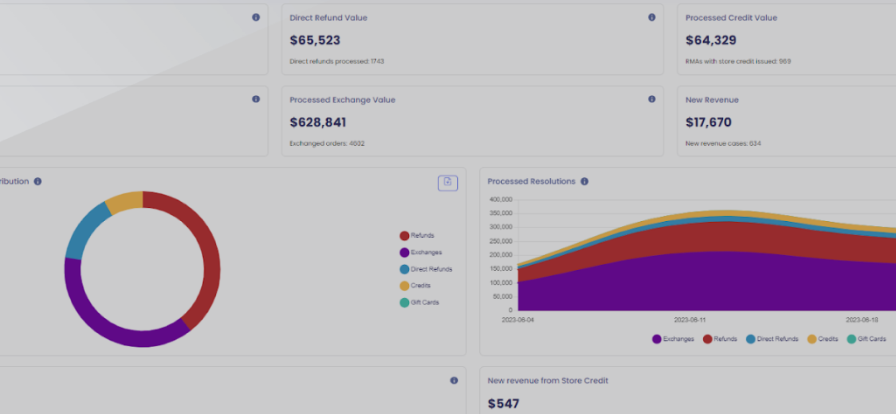Hide Credits series in donut chart legend
This screenshot has height=414, width=896.
[x=415, y=285]
